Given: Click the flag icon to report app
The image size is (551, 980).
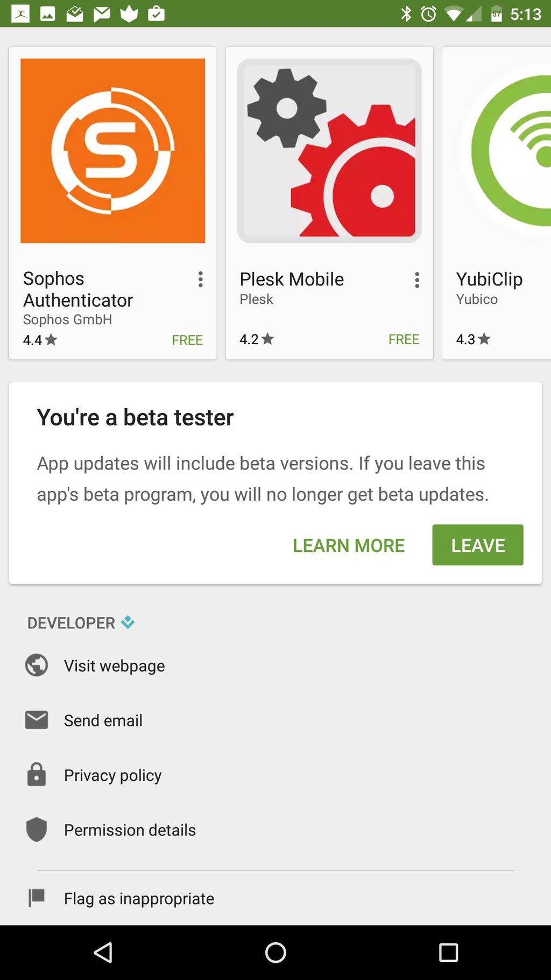Looking at the screenshot, I should (x=37, y=898).
